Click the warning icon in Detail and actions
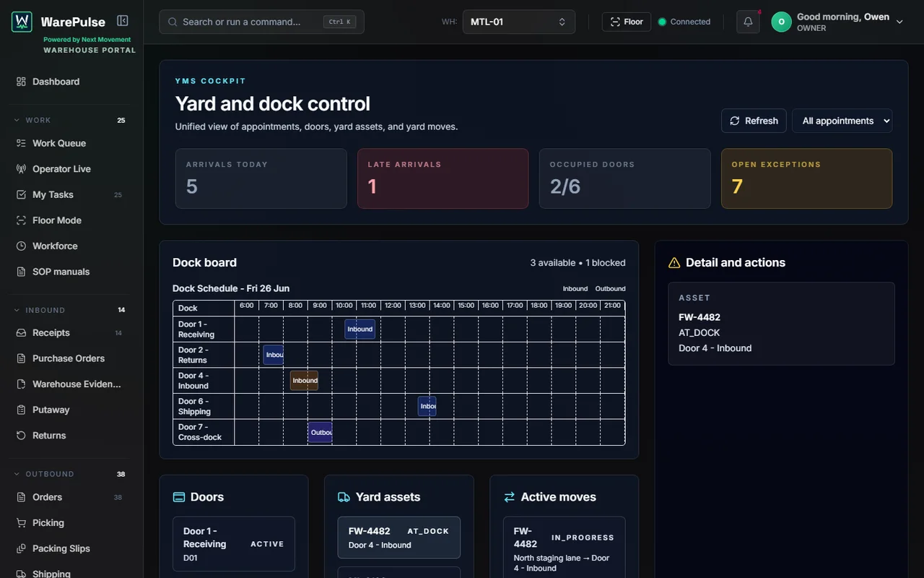Viewport: 924px width, 578px height. [674, 263]
